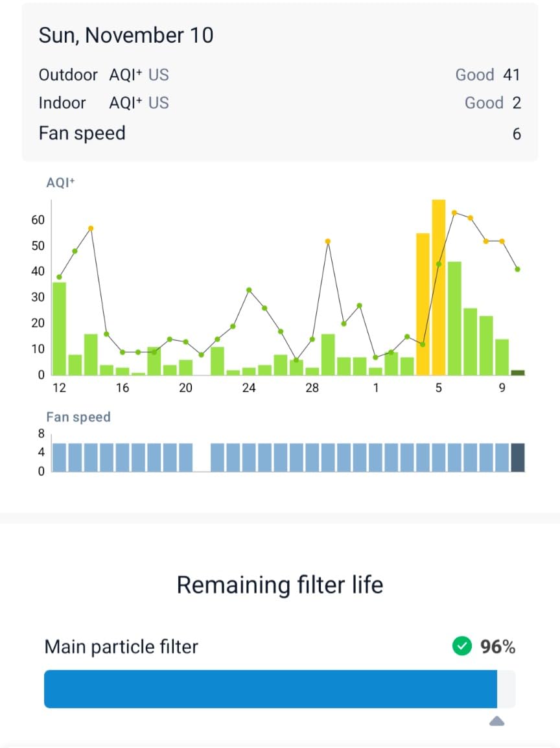Select the dark green AQI bar for today
Screen dimensions: 560x748
click(x=517, y=372)
